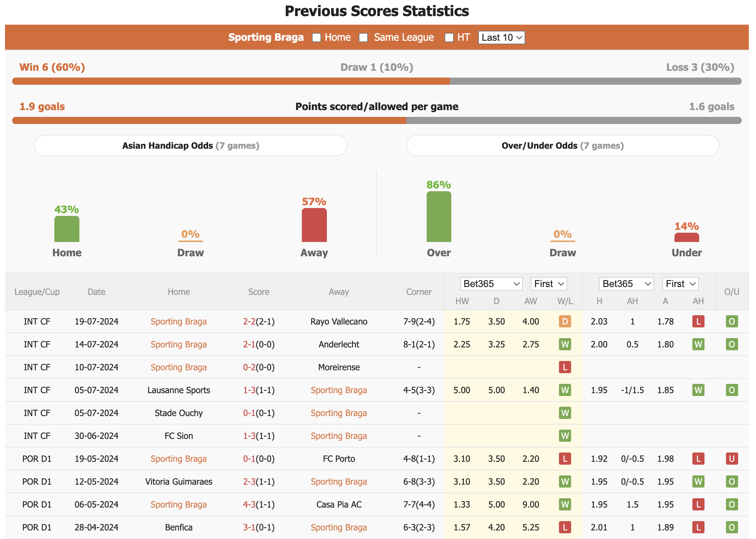Image resolution: width=756 pixels, height=539 pixels.
Task: Toggle the HT checkbox
Action: [x=449, y=38]
